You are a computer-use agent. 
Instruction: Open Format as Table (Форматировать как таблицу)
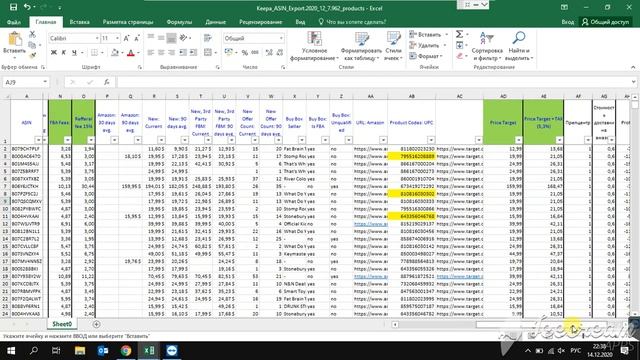(x=361, y=46)
